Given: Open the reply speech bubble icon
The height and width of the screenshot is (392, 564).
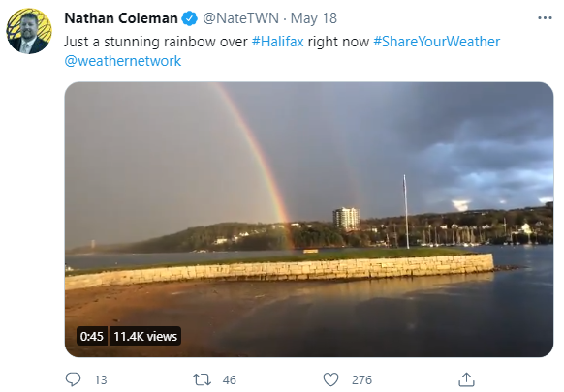Looking at the screenshot, I should coord(73,379).
